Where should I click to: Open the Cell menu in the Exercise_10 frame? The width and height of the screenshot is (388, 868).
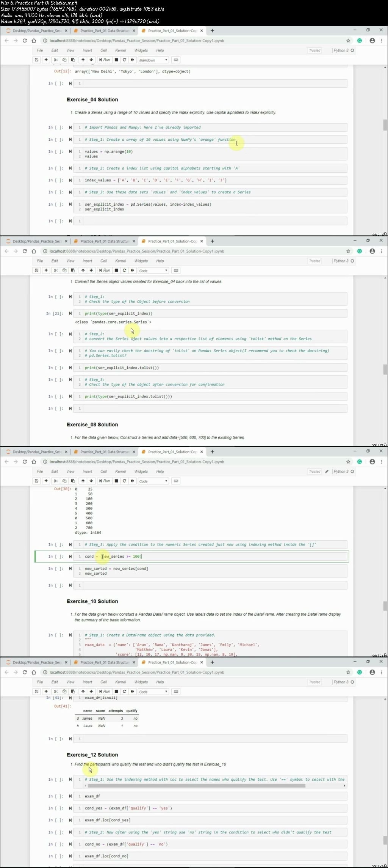pos(103,472)
